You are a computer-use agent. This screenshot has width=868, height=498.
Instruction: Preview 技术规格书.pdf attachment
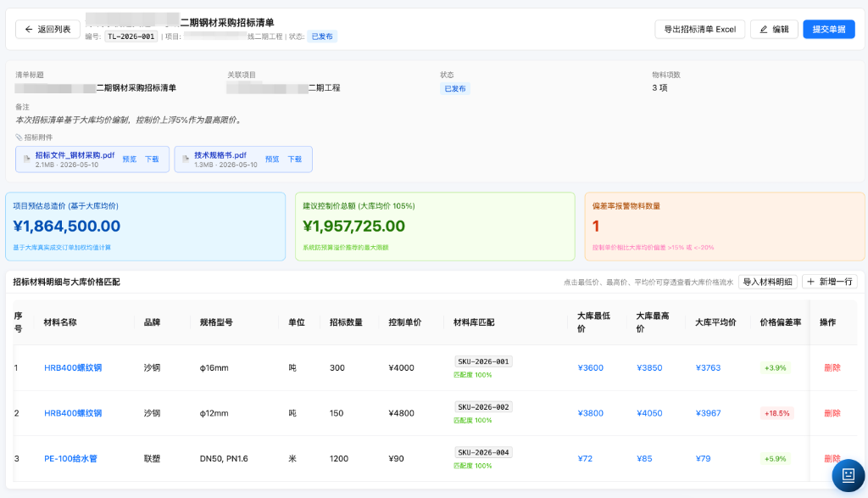tap(272, 159)
